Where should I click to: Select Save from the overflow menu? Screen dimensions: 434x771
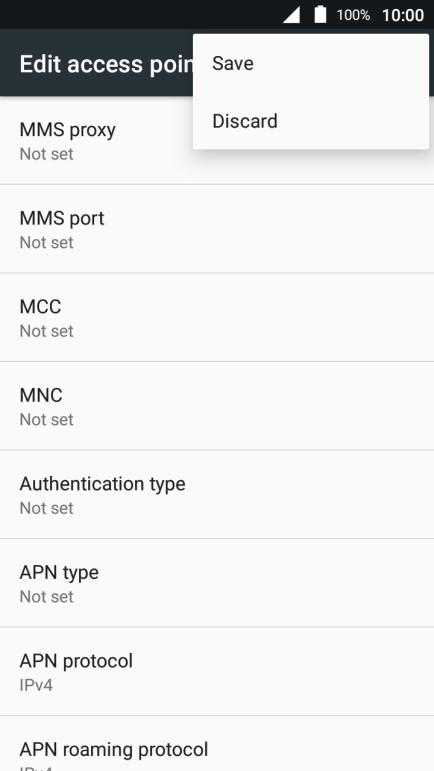pyautogui.click(x=311, y=63)
